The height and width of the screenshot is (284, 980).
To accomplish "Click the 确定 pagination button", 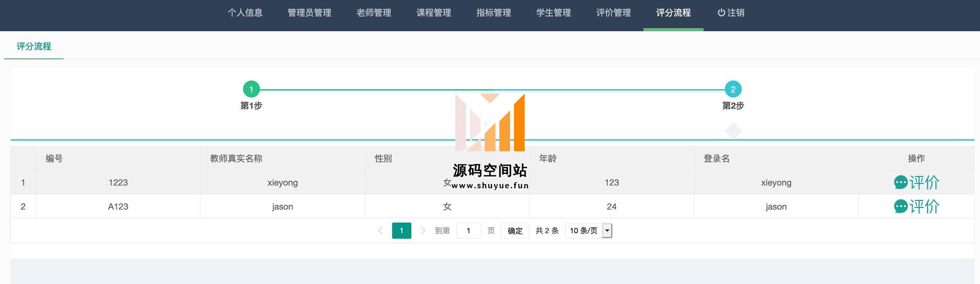I will [x=515, y=230].
